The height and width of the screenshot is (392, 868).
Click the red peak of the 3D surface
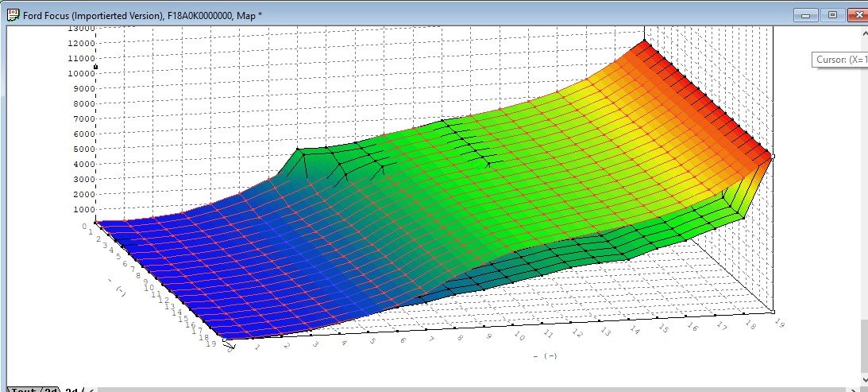click(646, 43)
